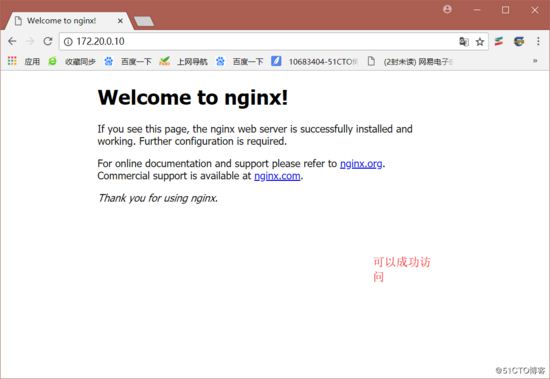Maximize the Chrome window
Screen dimensions: 550x379
(505, 10)
